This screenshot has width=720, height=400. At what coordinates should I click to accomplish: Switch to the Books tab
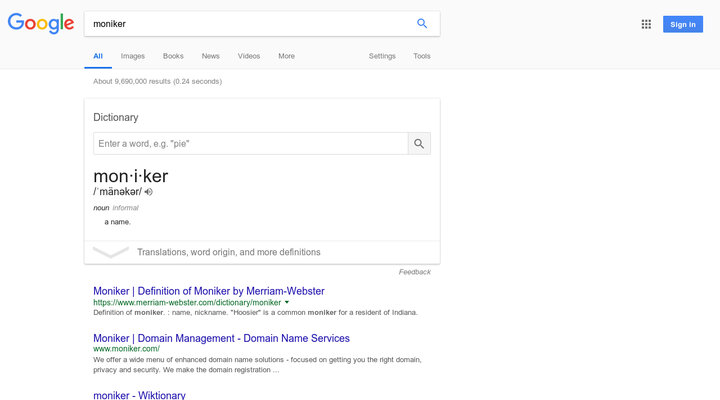tap(173, 56)
